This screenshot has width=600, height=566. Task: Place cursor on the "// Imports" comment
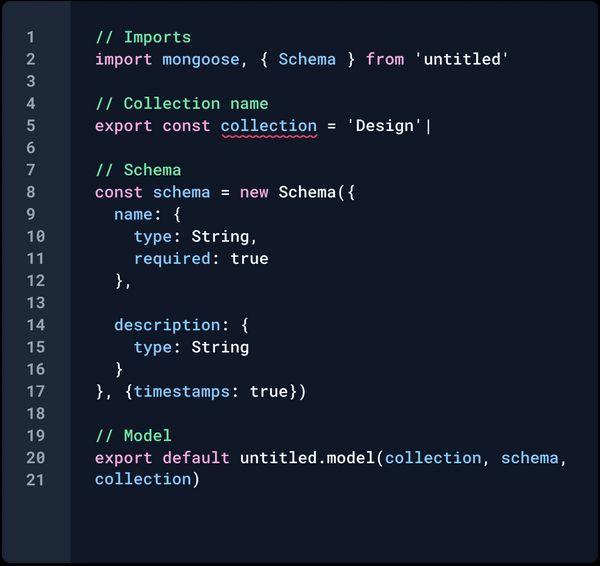pyautogui.click(x=143, y=37)
